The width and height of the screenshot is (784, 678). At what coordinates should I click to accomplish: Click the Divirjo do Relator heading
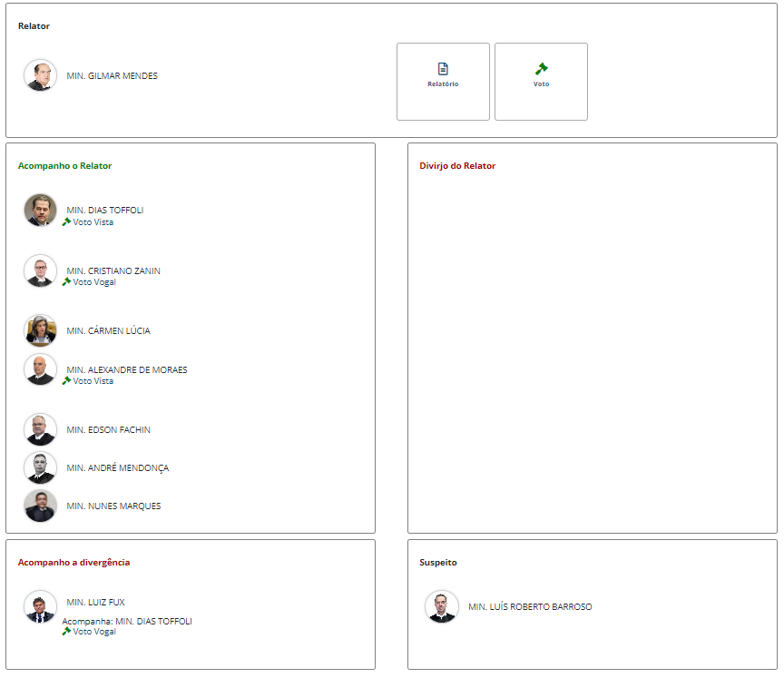coord(457,166)
